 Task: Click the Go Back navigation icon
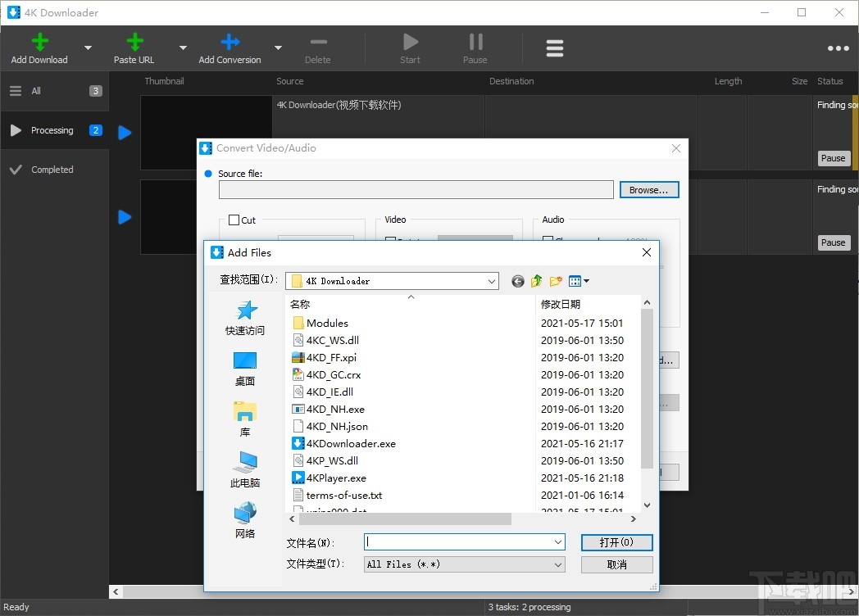[517, 281]
